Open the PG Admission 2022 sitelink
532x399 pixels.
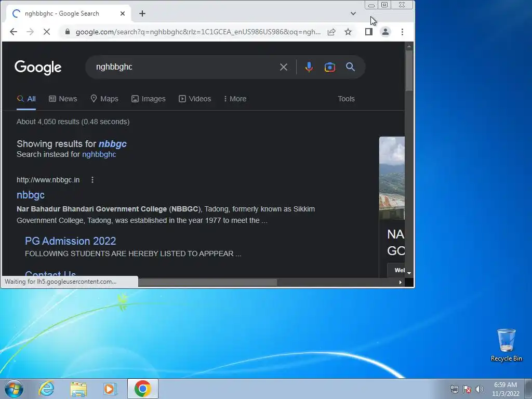[x=71, y=241]
